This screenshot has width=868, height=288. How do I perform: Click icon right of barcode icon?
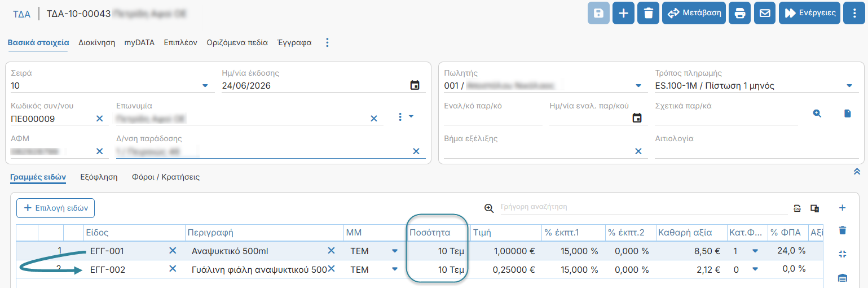pos(814,208)
